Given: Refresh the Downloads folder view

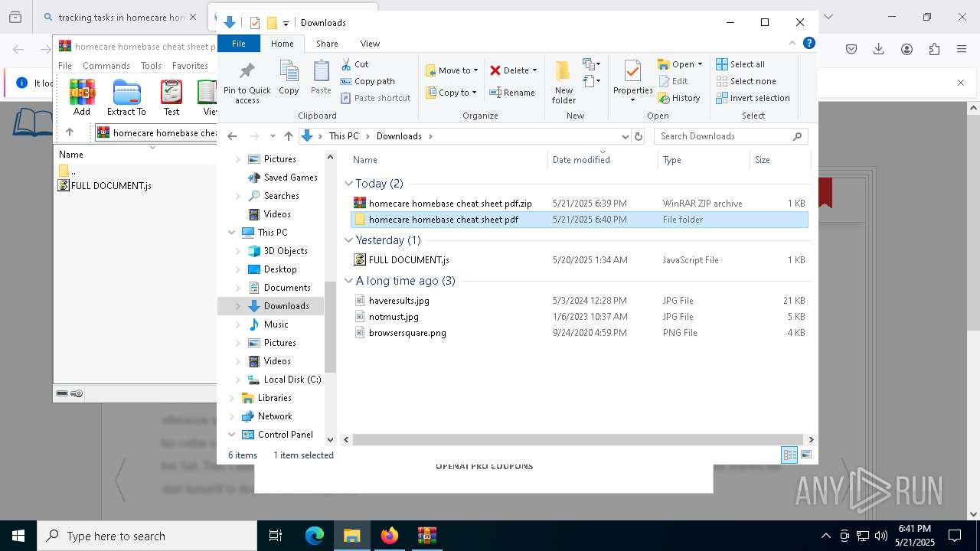Looking at the screenshot, I should 639,136.
